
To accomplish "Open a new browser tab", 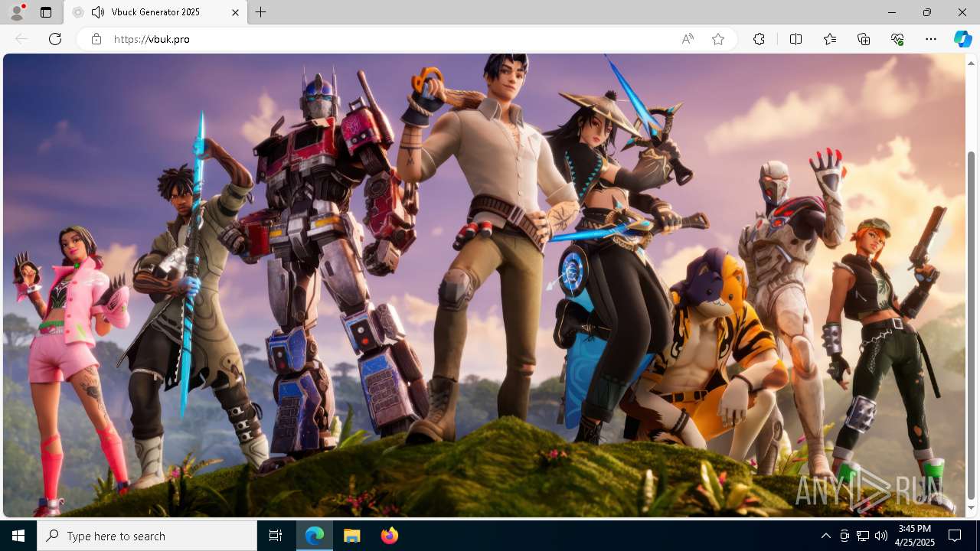I will tap(261, 12).
